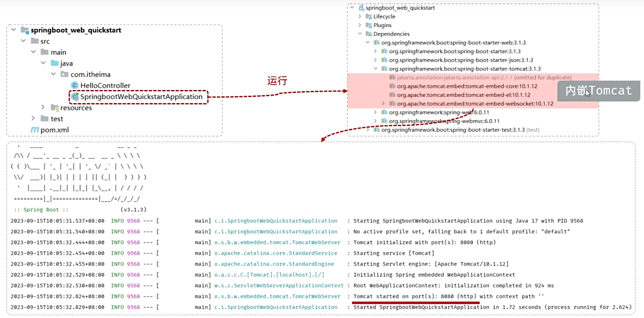Viewport: 644px width, 318px height.
Task: Collapse the src folder chevron
Action: pyautogui.click(x=23, y=41)
